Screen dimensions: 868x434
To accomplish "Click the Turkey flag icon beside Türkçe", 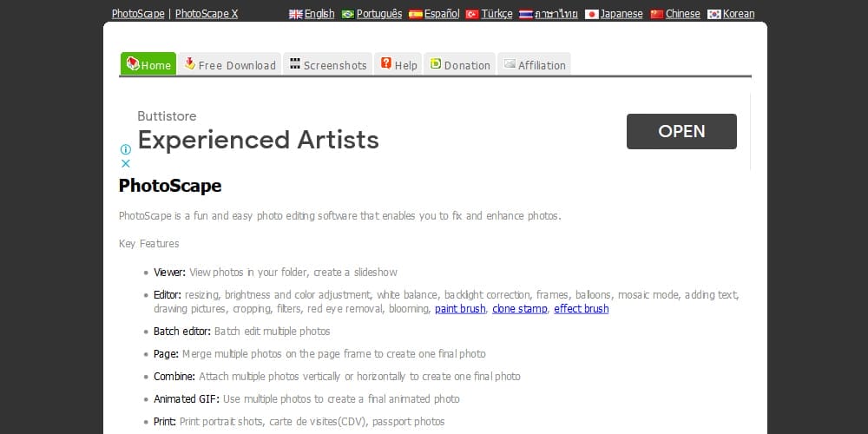I will [x=472, y=15].
